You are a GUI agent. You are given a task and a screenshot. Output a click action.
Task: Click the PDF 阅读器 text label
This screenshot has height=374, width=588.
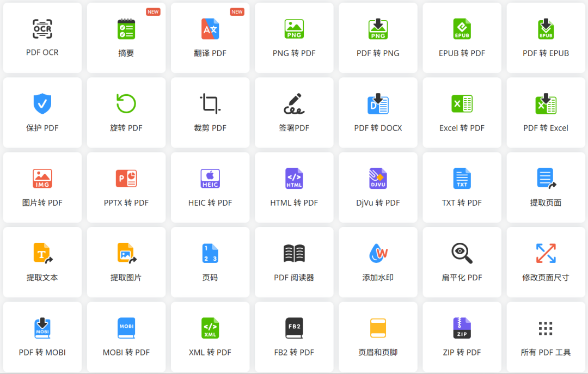294,278
